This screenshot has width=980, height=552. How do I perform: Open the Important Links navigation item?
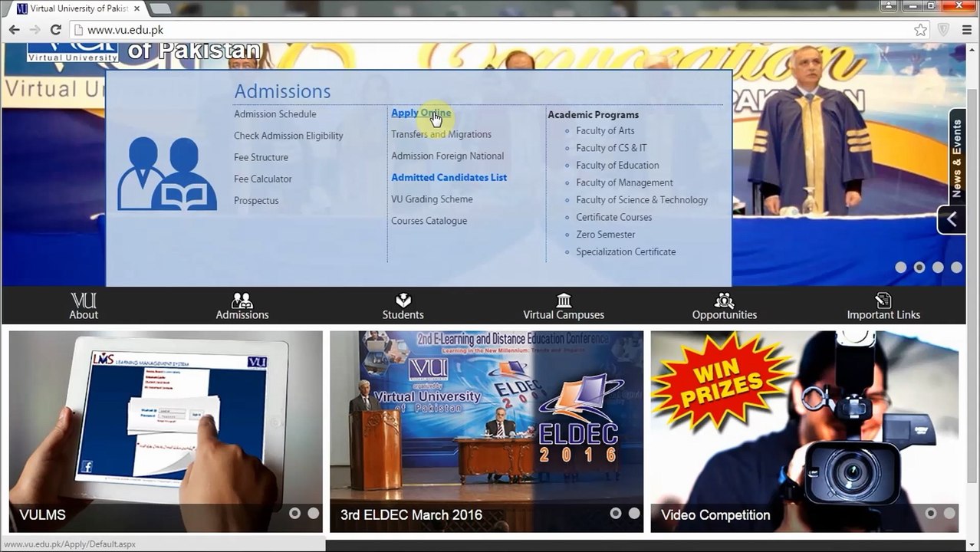coord(883,306)
